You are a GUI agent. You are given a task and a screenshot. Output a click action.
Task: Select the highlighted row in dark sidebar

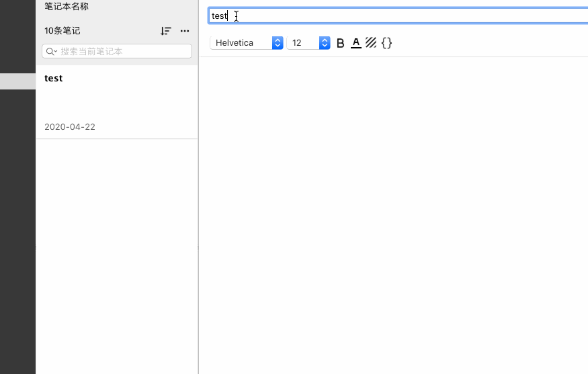(x=17, y=81)
